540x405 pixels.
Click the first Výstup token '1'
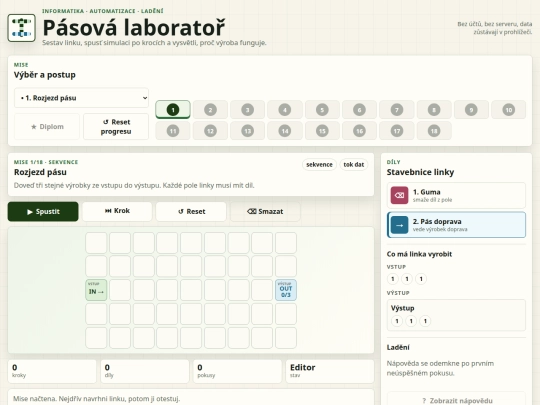pyautogui.click(x=397, y=321)
